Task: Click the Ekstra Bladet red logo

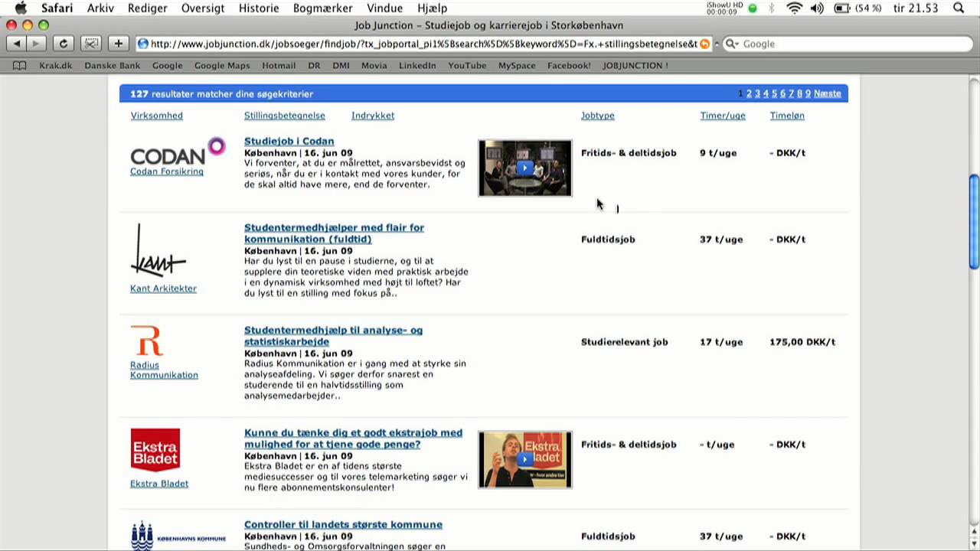Action: (155, 450)
